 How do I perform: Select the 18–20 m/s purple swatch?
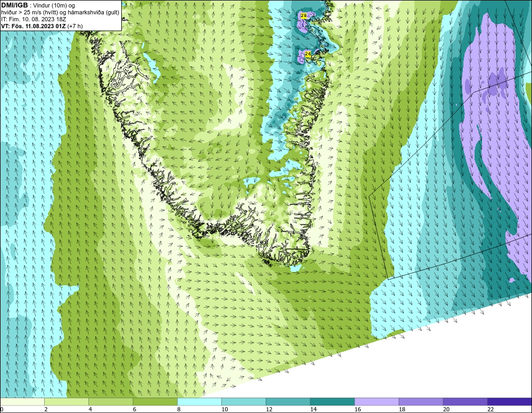(x=421, y=402)
